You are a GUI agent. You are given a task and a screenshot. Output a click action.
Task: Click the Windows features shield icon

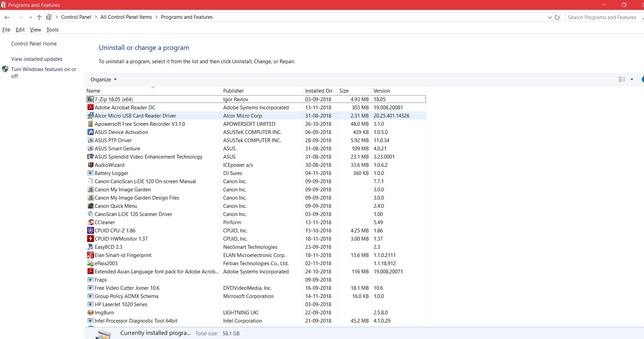point(5,69)
